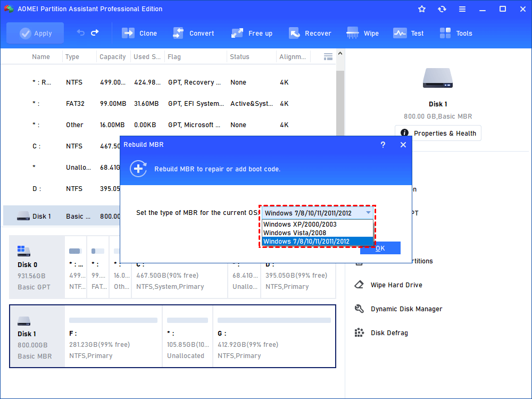Click the refresh icon in title bar
Screen dimensions: 532x399
tap(442, 9)
